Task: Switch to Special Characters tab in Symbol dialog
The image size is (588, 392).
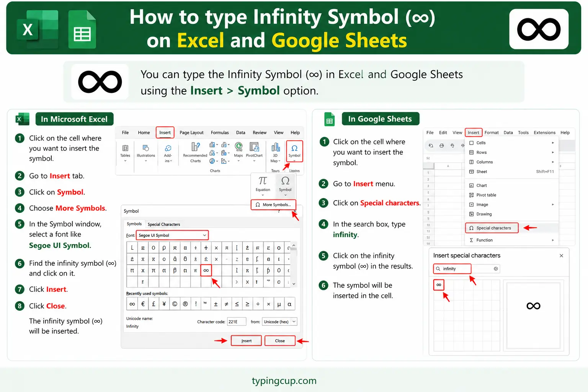Action: click(164, 224)
